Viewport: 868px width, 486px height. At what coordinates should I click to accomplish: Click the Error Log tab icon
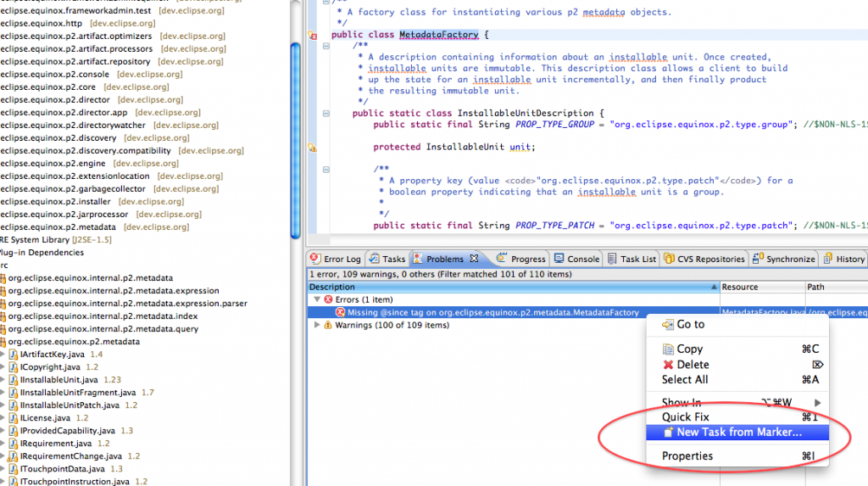click(x=315, y=259)
